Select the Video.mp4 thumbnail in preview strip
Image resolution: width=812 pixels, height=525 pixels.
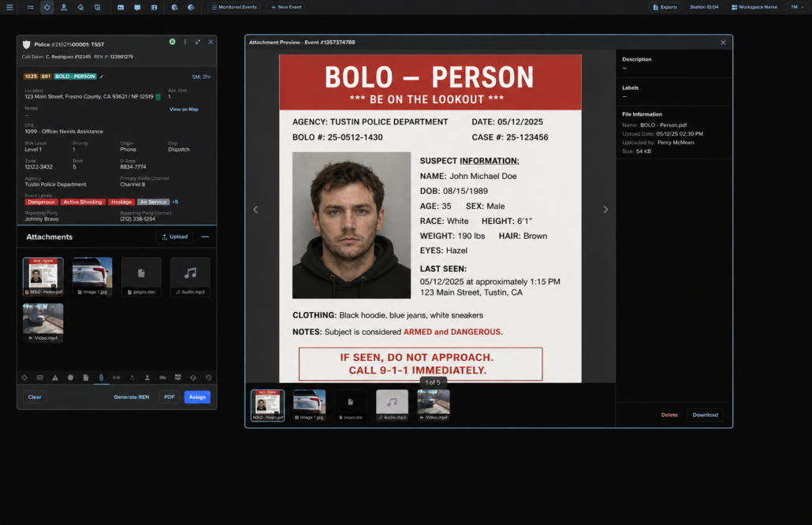click(434, 405)
